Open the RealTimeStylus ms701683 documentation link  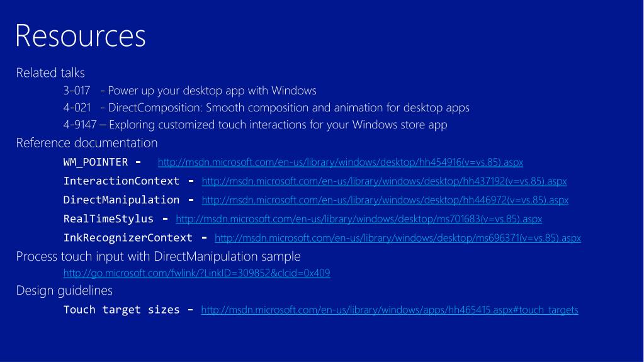pyautogui.click(x=359, y=219)
